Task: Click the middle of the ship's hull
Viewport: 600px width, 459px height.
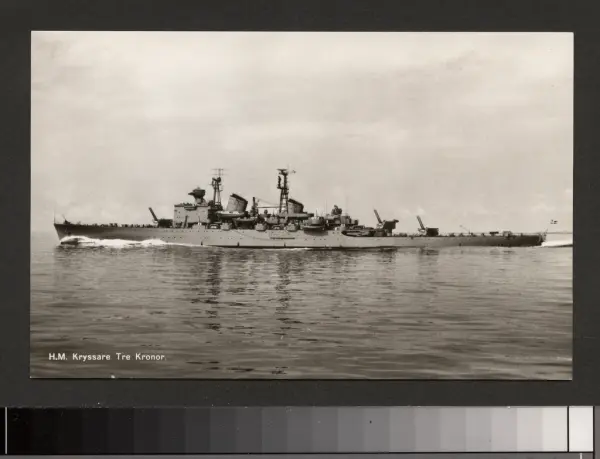Action: click(x=300, y=239)
